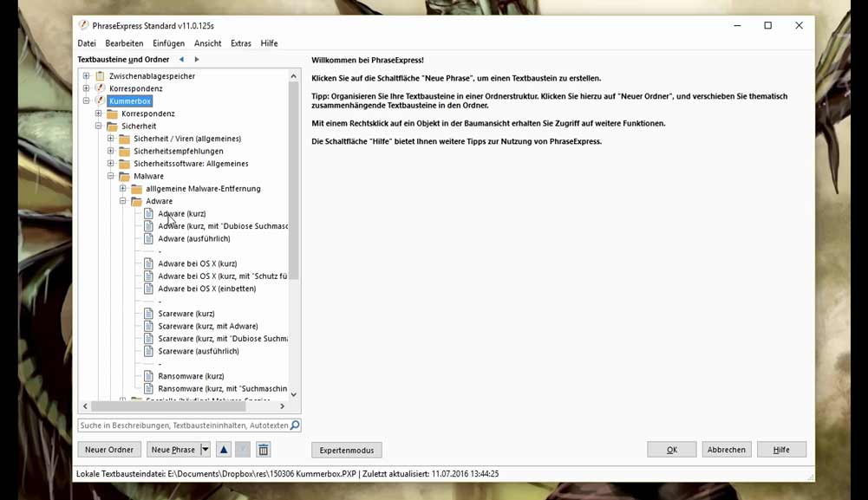868x500 pixels.
Task: Open the Neue Phrase dropdown arrow
Action: pyautogui.click(x=206, y=450)
